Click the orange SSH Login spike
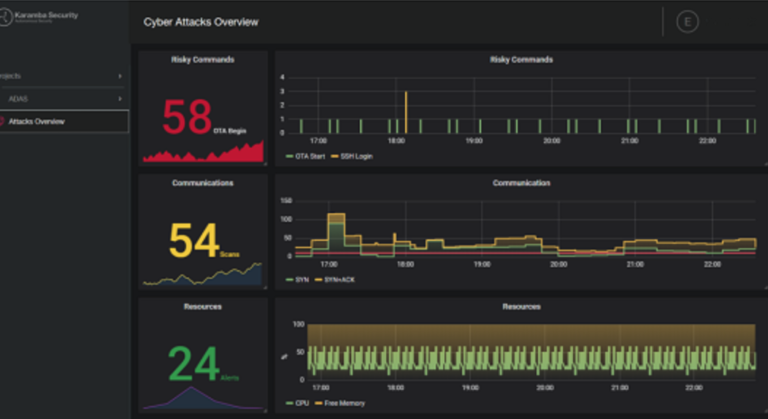The width and height of the screenshot is (768, 419). point(405,110)
